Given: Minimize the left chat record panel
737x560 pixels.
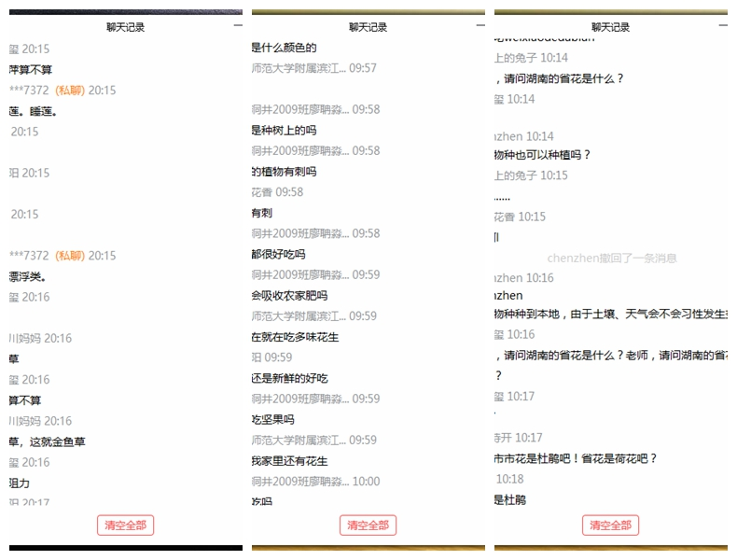Looking at the screenshot, I should pos(237,27).
